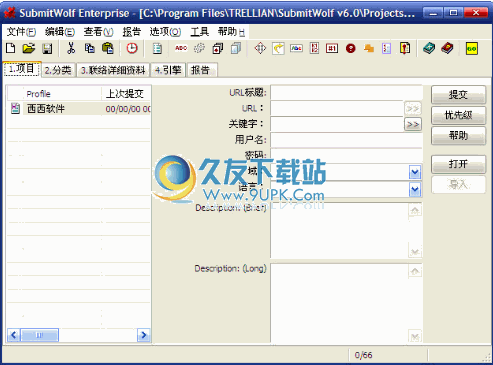Screen dimensions: 493x365
Task: Switch to the 3.联络详细资料 tab
Action: (113, 70)
